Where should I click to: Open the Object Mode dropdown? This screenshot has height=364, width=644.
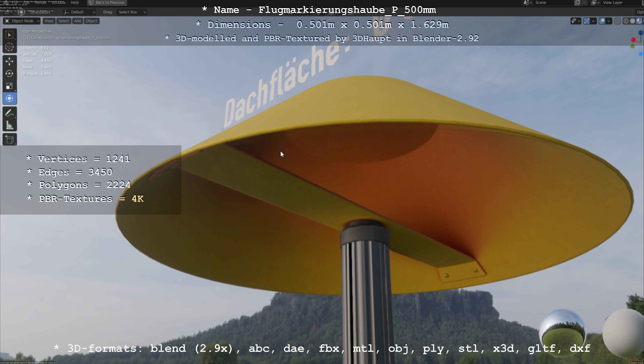[x=22, y=21]
